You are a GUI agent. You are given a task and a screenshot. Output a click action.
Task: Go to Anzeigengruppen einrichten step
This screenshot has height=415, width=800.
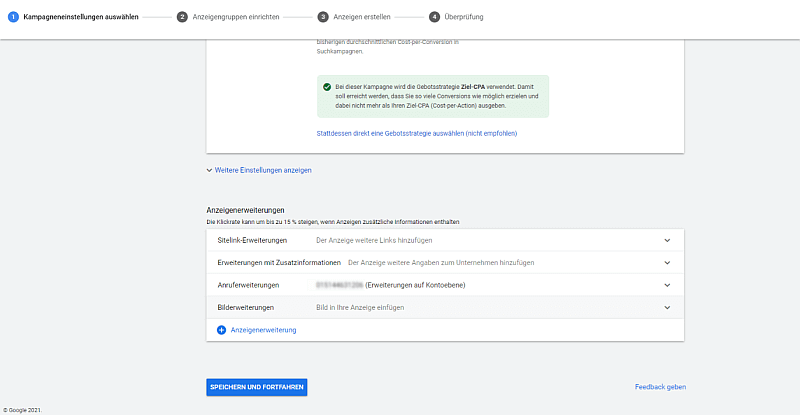pyautogui.click(x=236, y=17)
